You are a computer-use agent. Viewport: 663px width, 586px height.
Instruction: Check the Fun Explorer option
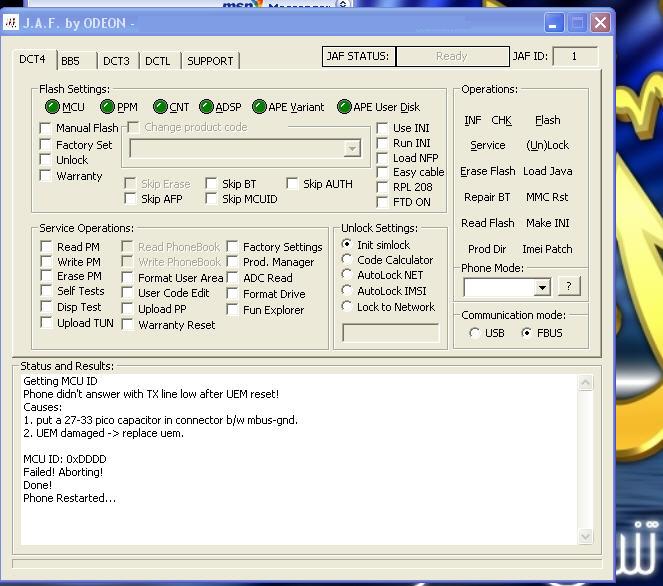[232, 309]
